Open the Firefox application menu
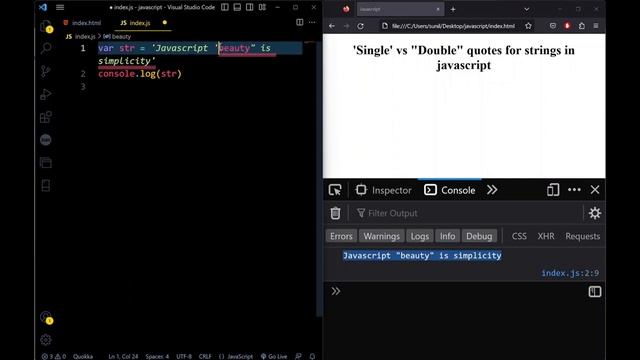This screenshot has width=640, height=360. [x=596, y=26]
